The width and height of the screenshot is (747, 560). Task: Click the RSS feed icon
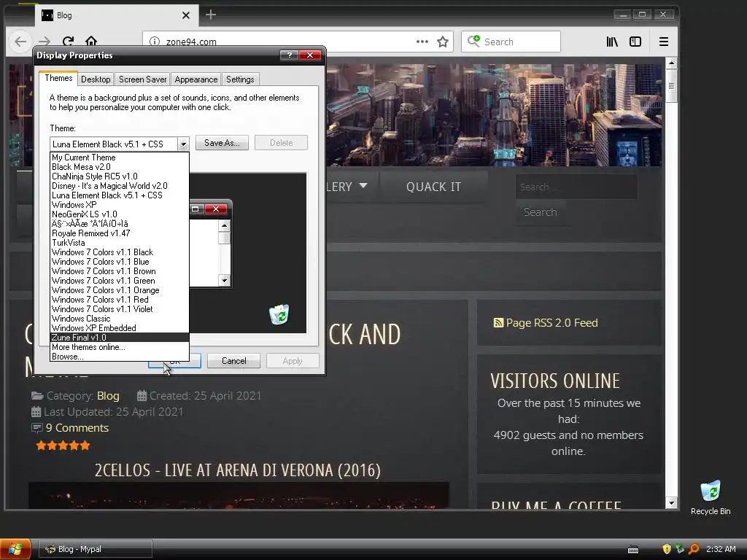[498, 323]
